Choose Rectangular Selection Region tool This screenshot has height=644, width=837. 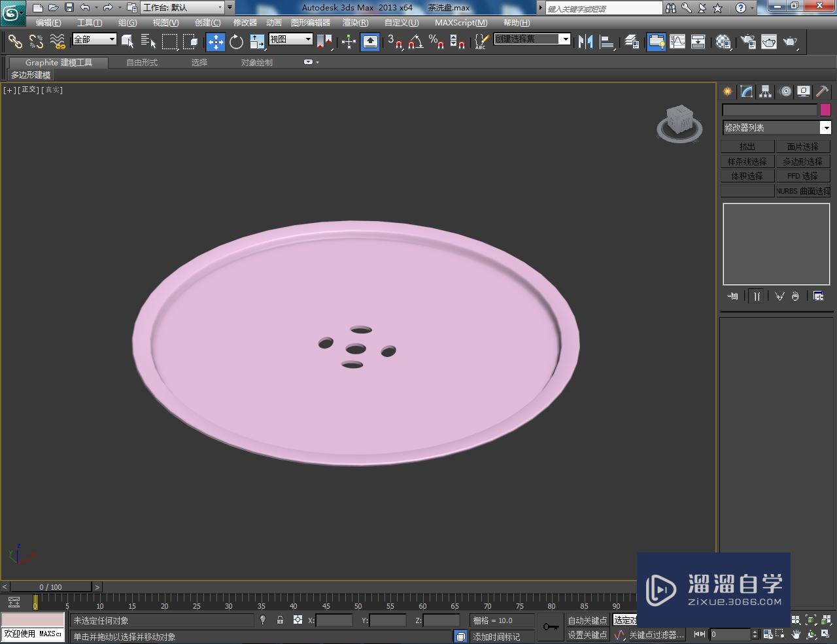(x=169, y=42)
